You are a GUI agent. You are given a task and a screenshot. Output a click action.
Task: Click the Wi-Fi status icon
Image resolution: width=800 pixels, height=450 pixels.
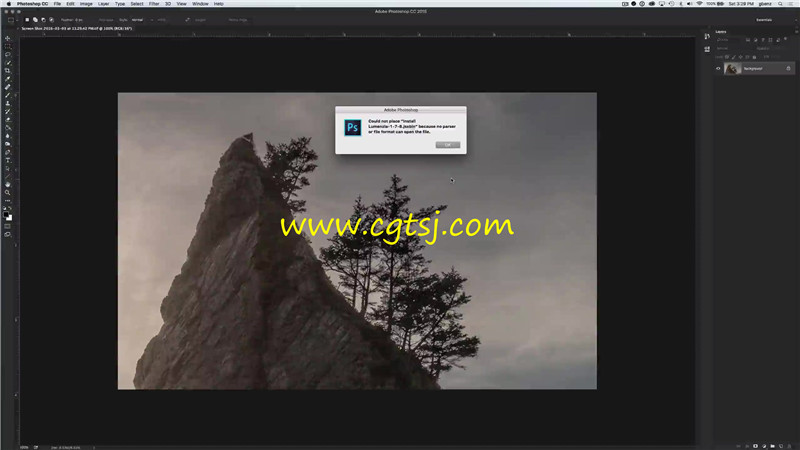[x=699, y=4]
